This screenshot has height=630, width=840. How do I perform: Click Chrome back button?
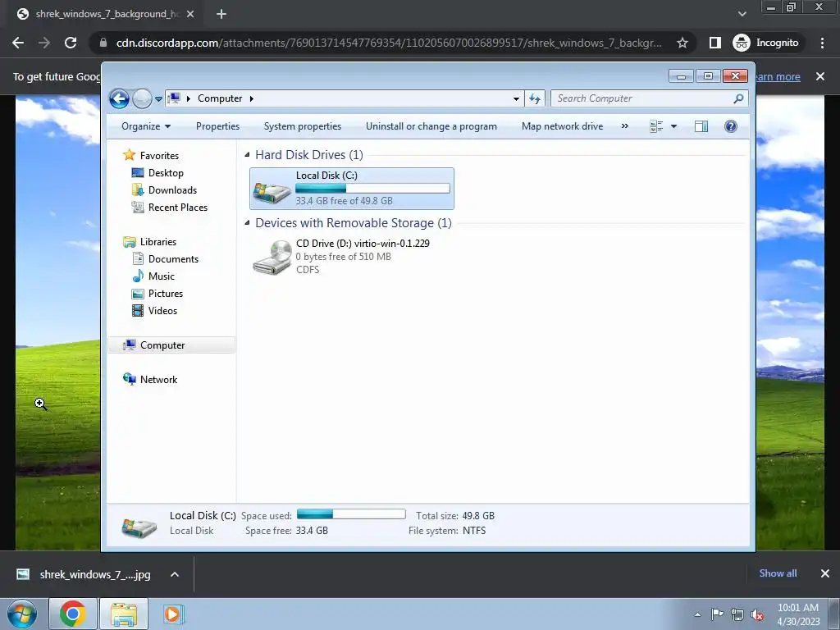[18, 43]
